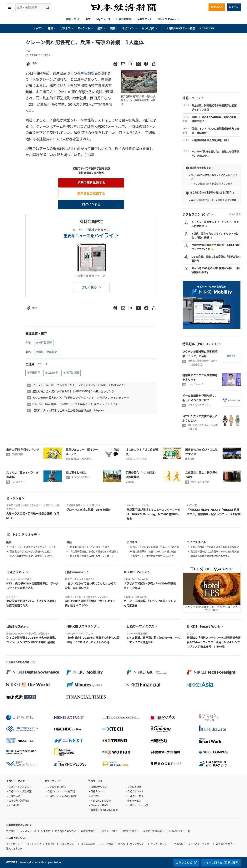Open the 人事ウオッチ menu item

(144, 19)
